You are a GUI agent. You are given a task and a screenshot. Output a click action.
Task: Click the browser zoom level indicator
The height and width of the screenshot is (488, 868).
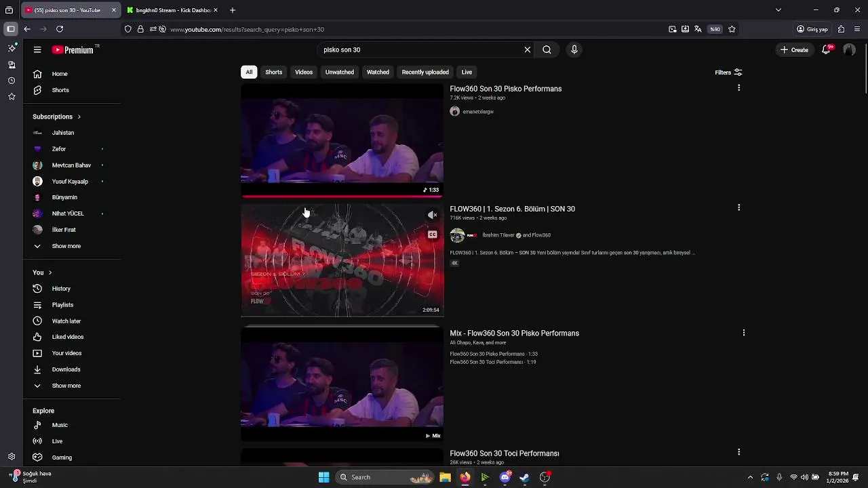715,29
